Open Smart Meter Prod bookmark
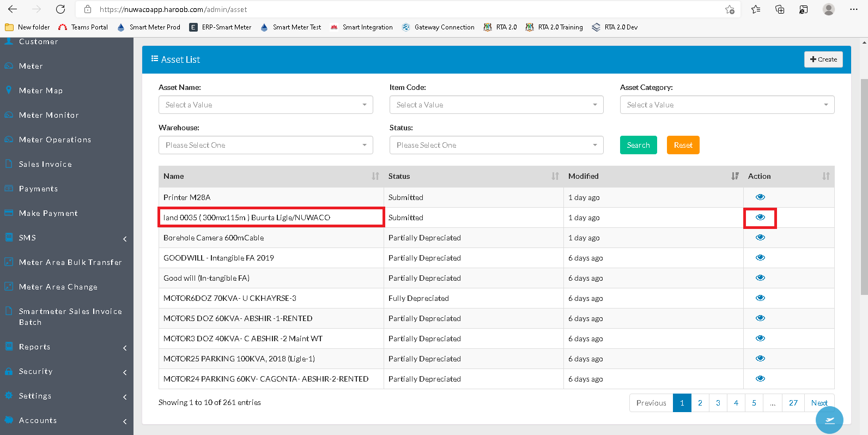 [149, 27]
